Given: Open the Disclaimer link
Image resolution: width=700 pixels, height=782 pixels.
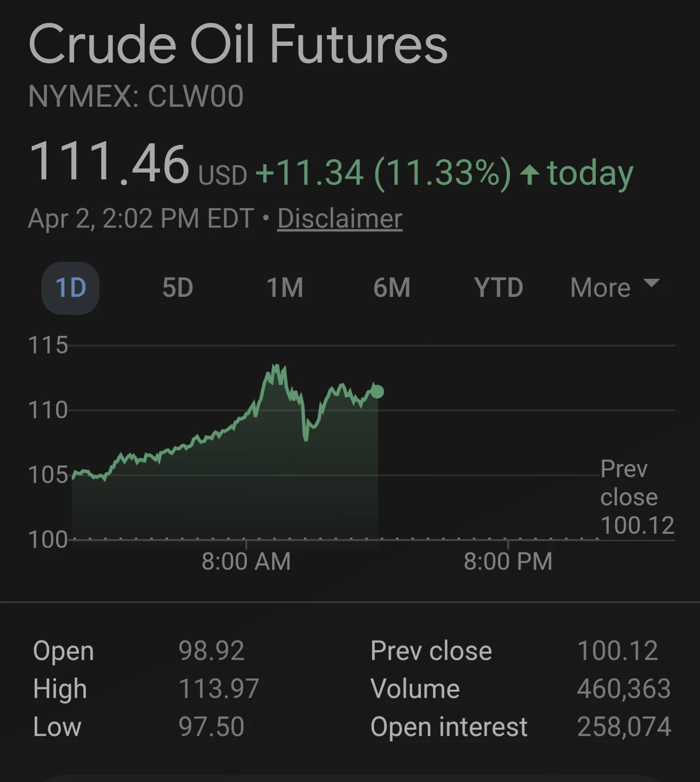Looking at the screenshot, I should [x=340, y=218].
